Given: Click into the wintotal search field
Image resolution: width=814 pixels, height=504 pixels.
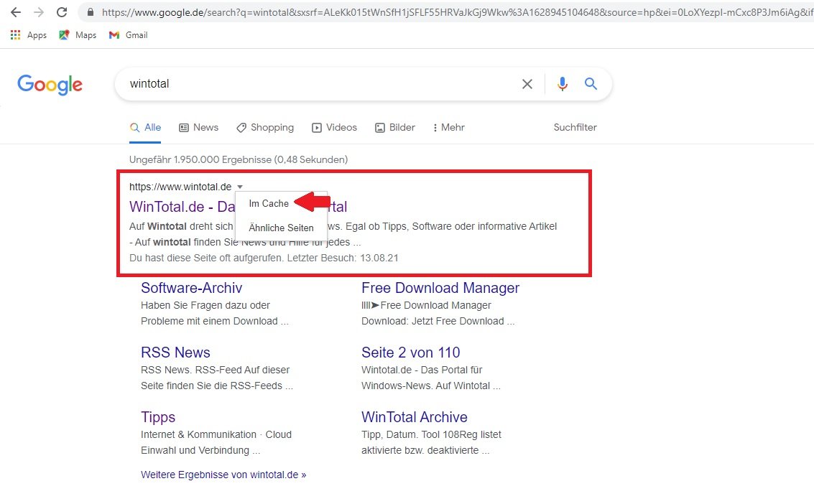Looking at the screenshot, I should click(316, 84).
